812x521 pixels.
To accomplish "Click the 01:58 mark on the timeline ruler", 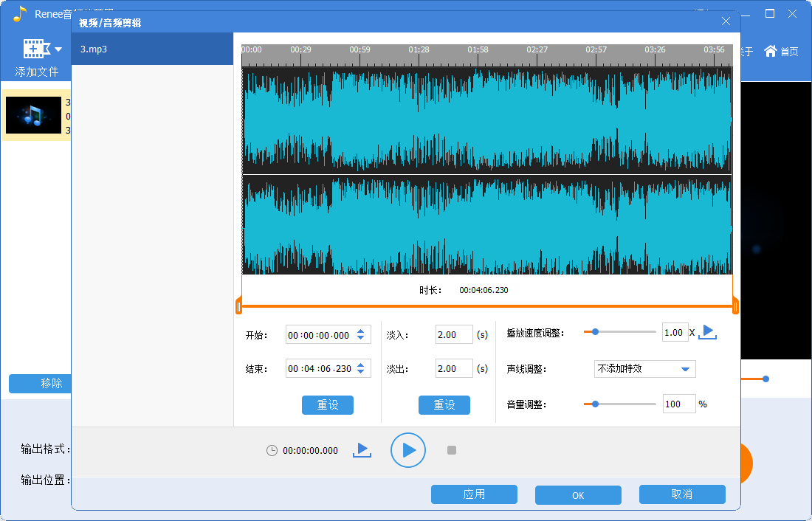I will tap(478, 49).
